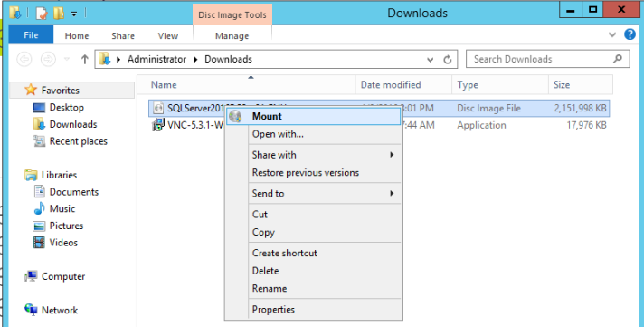Click the SQLServer file disc icon

(x=158, y=108)
